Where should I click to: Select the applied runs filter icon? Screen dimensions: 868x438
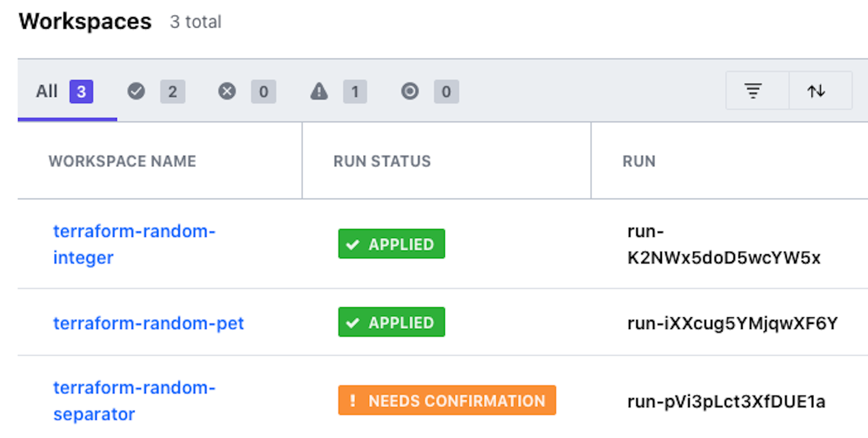pos(136,91)
